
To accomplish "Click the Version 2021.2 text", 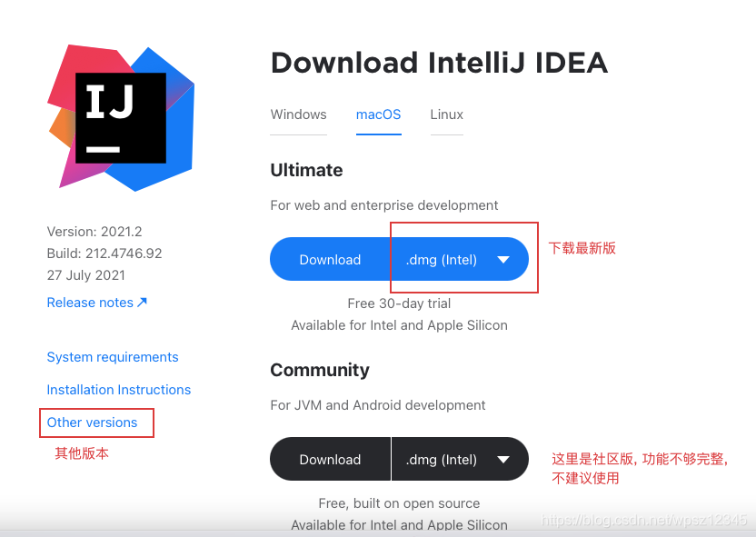I will click(x=94, y=232).
